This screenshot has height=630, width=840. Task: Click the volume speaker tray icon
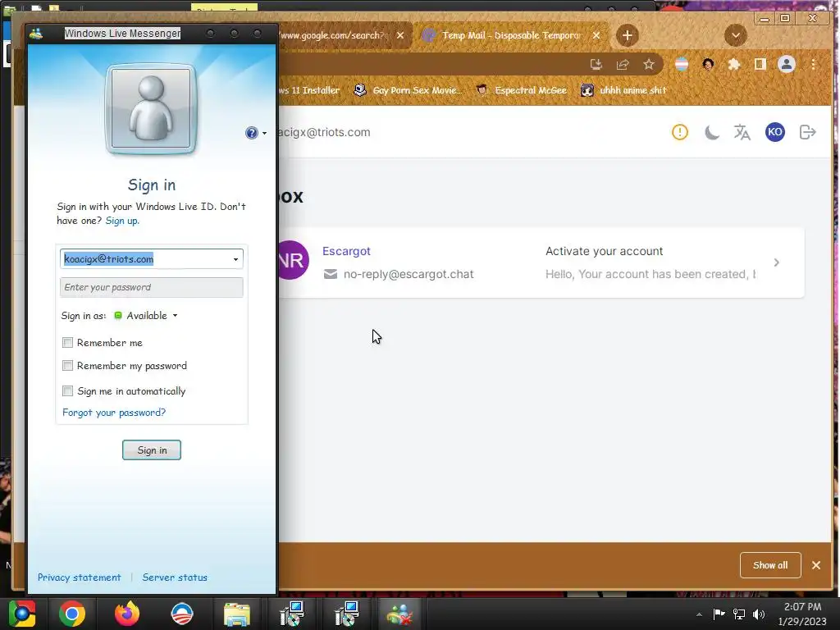[759, 614]
